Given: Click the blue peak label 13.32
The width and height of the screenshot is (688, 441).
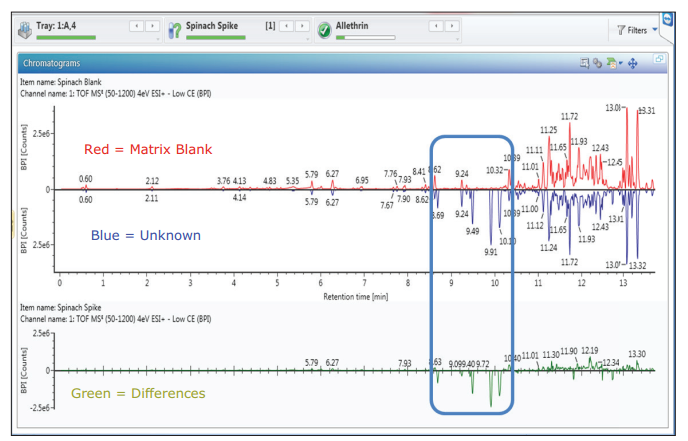Looking at the screenshot, I should (637, 266).
